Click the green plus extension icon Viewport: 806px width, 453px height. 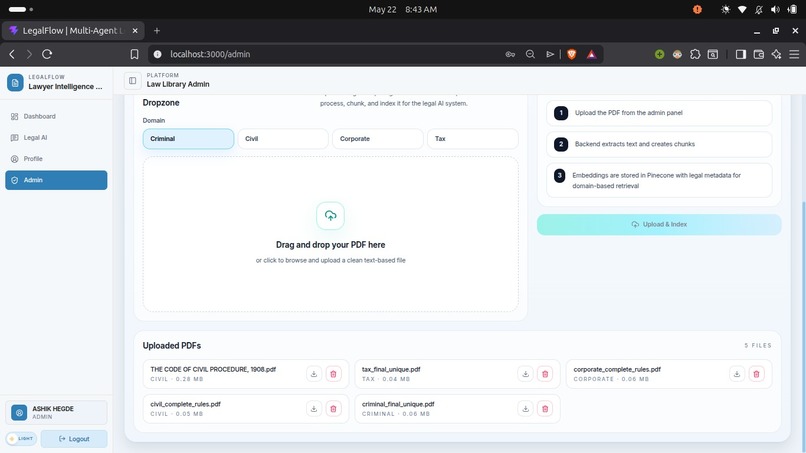coord(659,54)
